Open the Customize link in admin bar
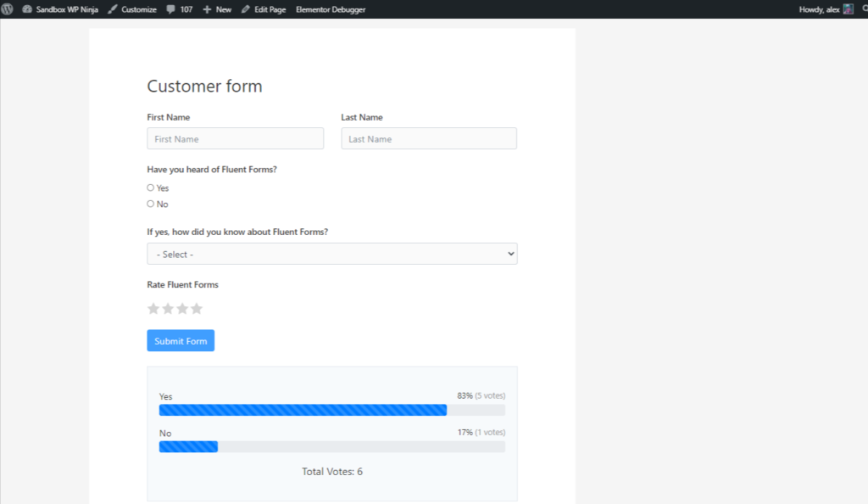 (x=131, y=9)
